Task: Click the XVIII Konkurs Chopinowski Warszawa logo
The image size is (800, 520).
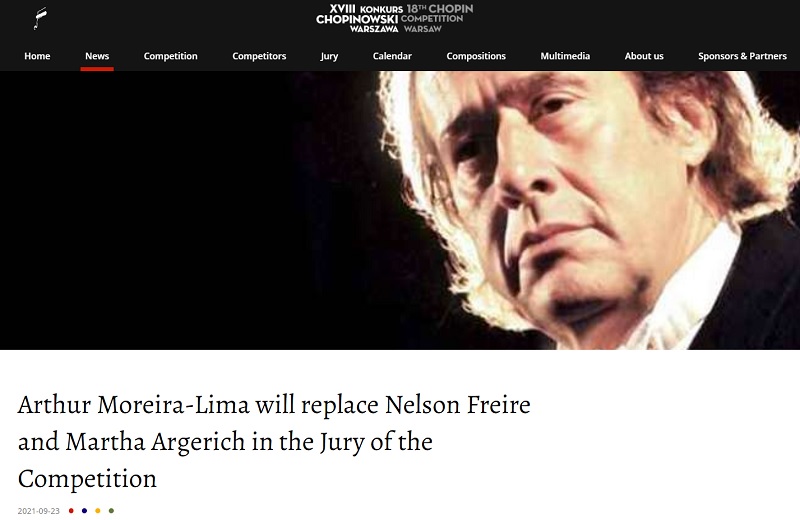Action: point(357,18)
